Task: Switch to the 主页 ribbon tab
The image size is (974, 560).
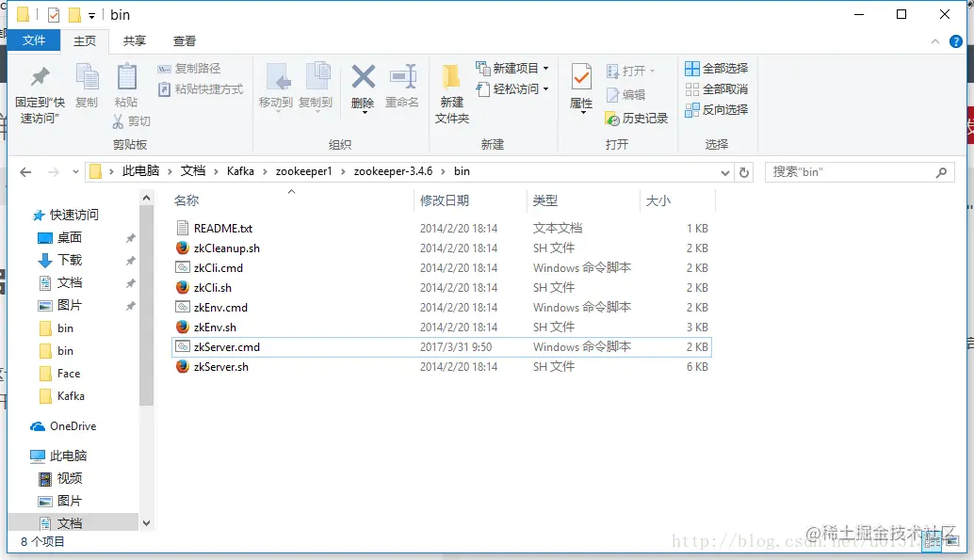Action: point(85,41)
